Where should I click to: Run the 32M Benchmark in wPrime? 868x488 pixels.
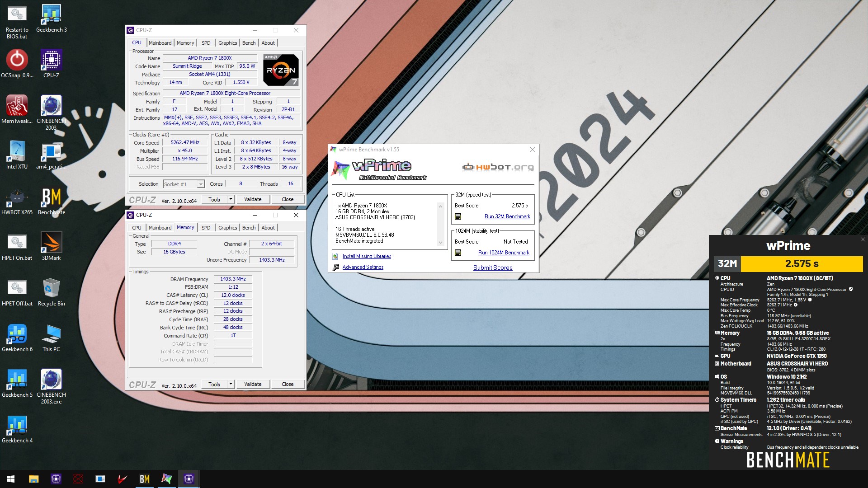507,216
